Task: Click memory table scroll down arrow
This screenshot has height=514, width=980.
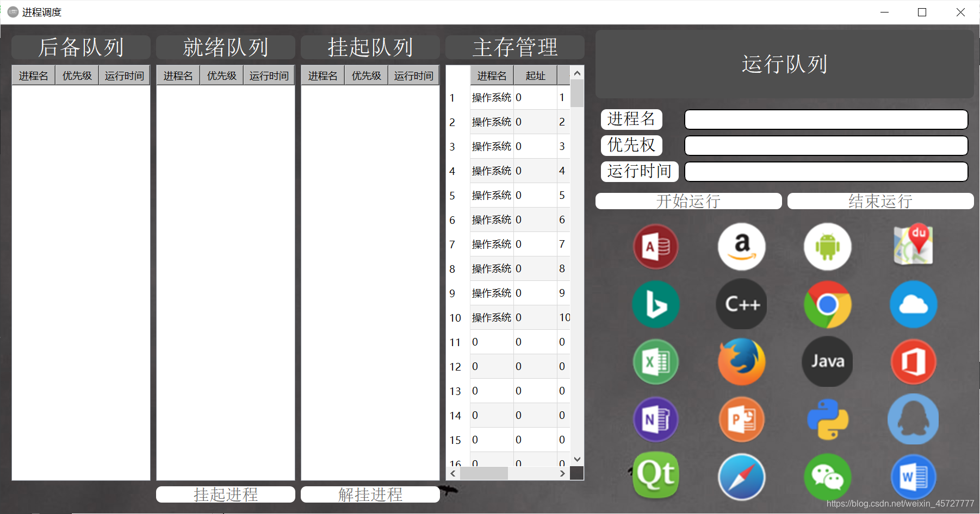Action: pyautogui.click(x=577, y=460)
